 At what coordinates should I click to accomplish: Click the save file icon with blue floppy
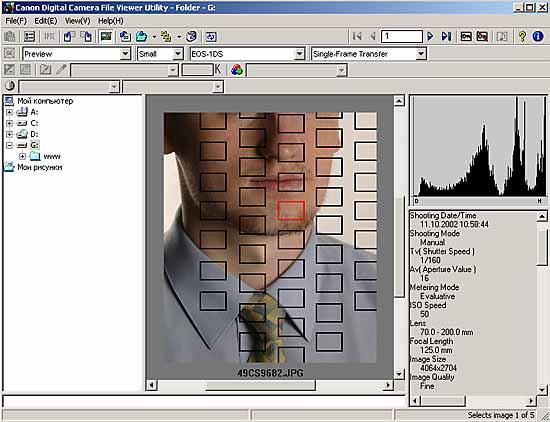coord(125,36)
